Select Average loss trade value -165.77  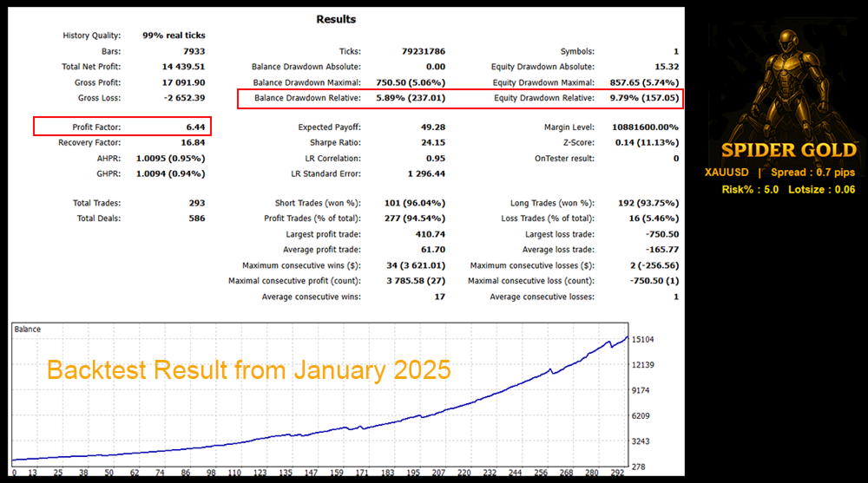662,250
